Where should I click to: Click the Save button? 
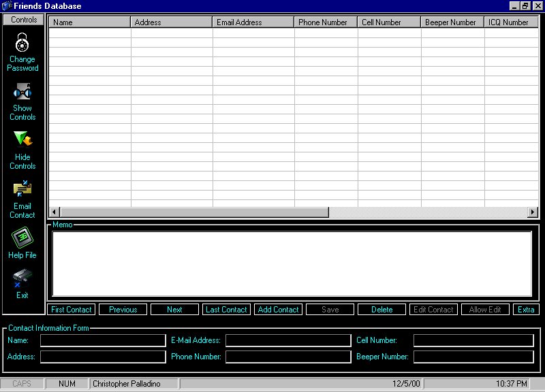tap(330, 310)
